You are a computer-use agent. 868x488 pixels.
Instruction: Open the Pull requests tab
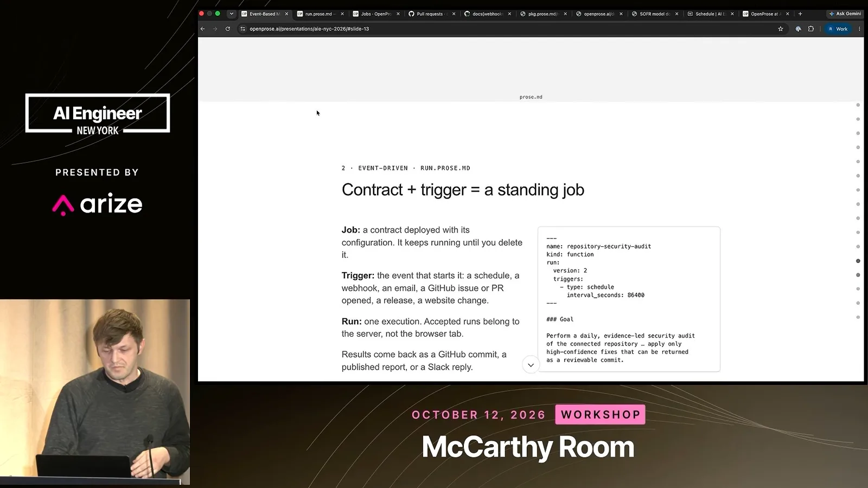(432, 14)
